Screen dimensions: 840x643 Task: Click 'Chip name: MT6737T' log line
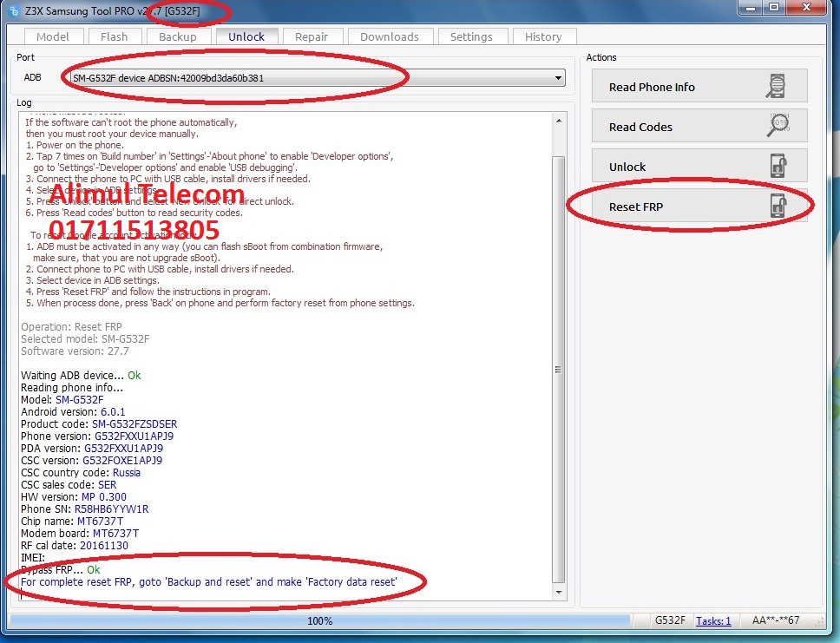click(x=72, y=522)
